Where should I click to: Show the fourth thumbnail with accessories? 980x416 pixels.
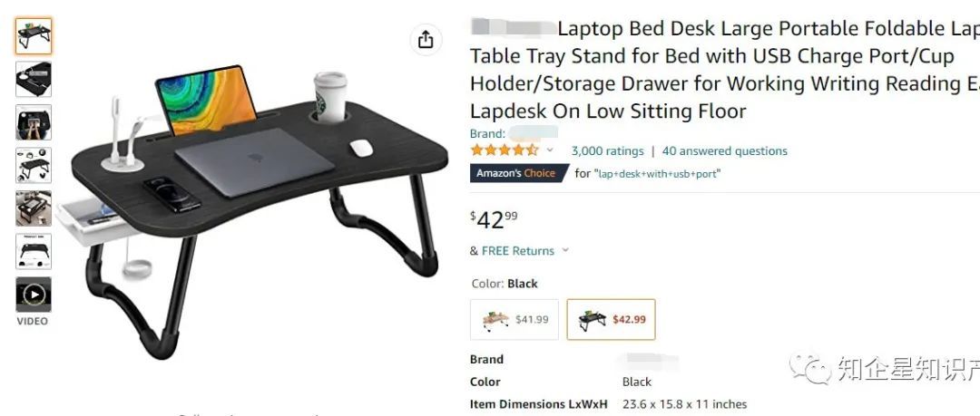click(x=34, y=165)
